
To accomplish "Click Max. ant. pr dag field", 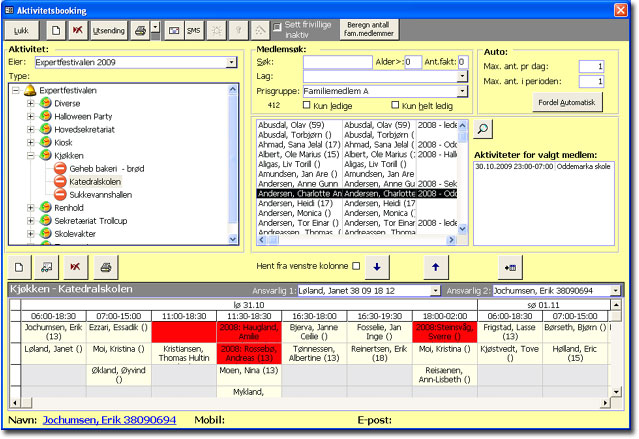I will (x=591, y=66).
